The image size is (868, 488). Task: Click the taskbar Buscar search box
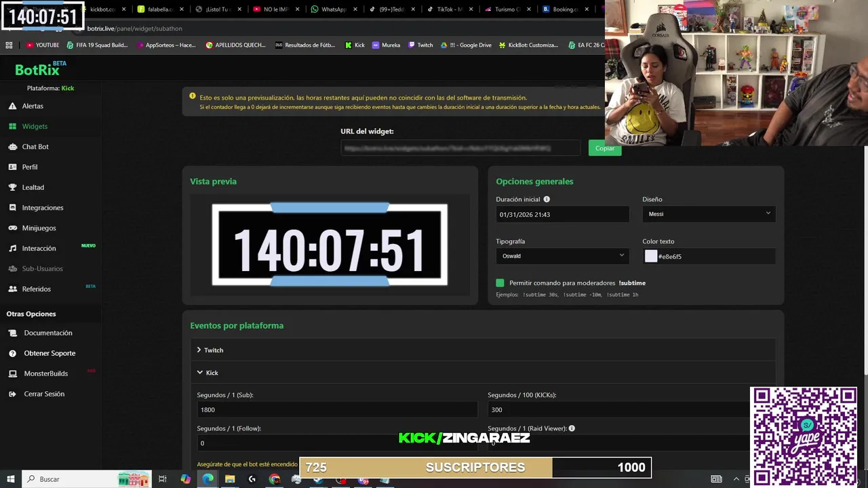coord(86,479)
